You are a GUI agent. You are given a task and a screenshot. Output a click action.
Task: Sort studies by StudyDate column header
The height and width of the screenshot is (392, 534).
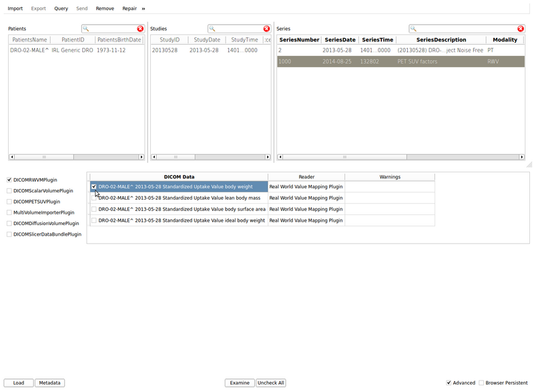[207, 40]
